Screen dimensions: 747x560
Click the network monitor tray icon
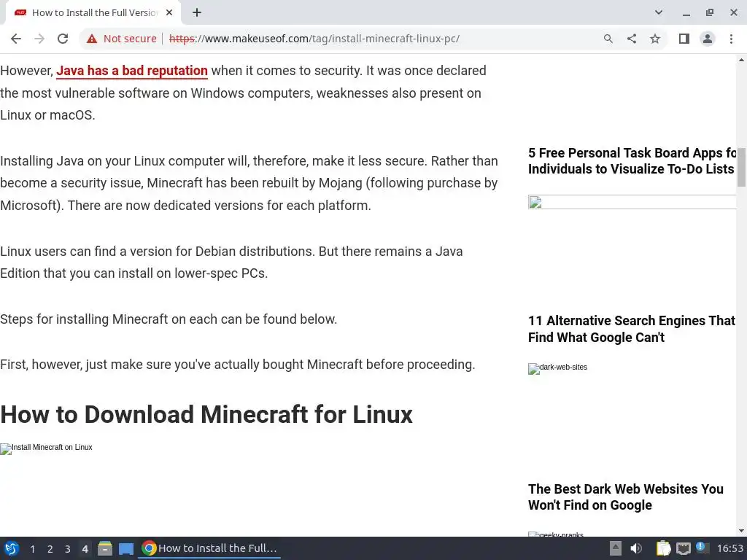click(683, 548)
